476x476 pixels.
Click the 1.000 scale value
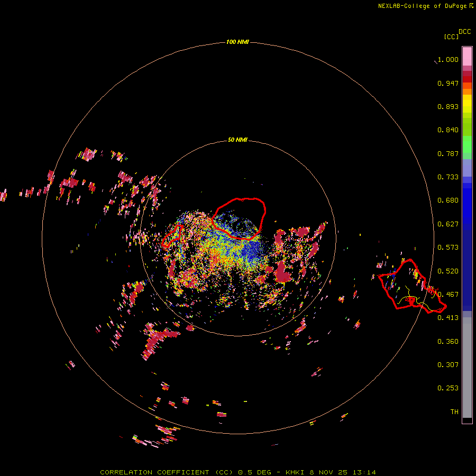pos(448,59)
